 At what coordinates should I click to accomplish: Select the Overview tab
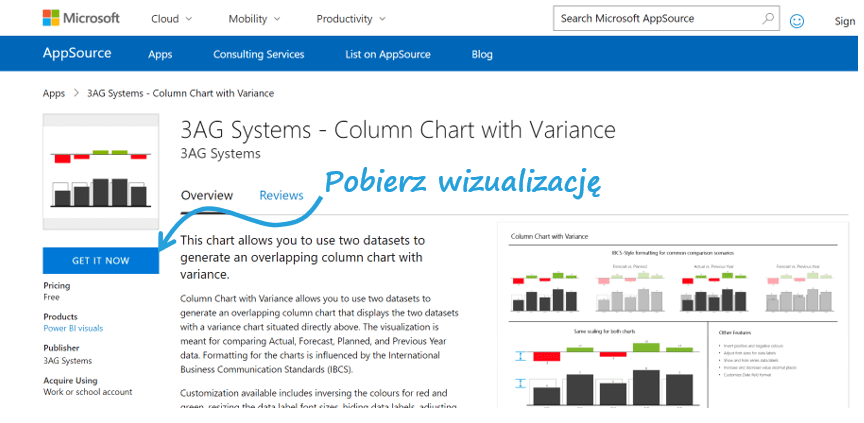tap(207, 195)
